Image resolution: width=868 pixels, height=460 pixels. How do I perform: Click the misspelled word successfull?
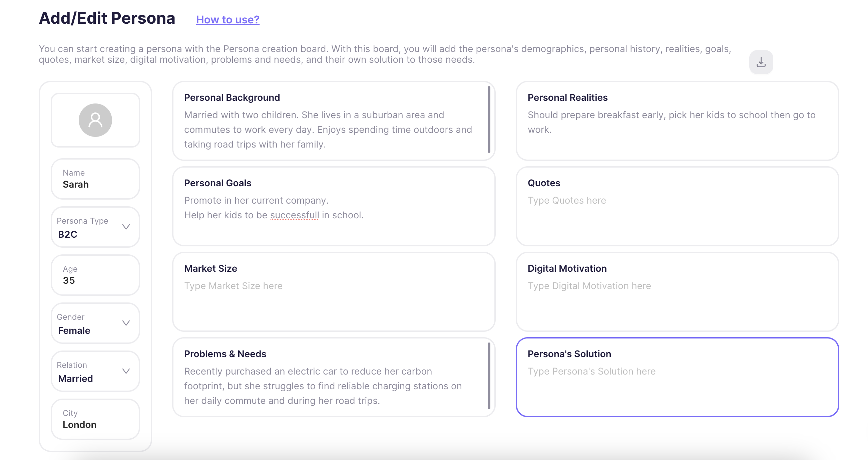tap(295, 215)
